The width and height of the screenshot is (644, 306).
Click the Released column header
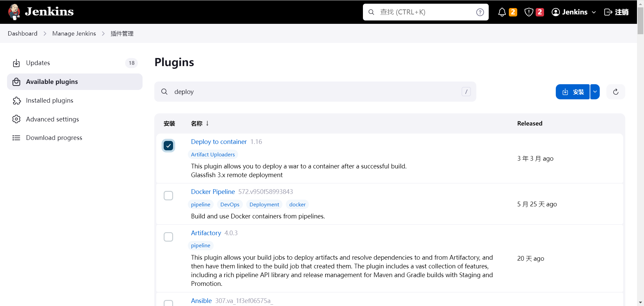[x=530, y=123]
